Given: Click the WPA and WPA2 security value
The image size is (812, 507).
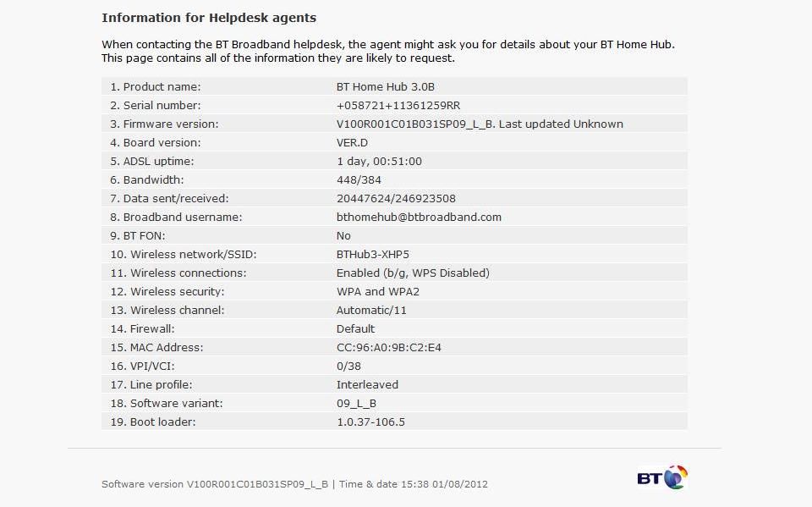Looking at the screenshot, I should click(x=378, y=292).
